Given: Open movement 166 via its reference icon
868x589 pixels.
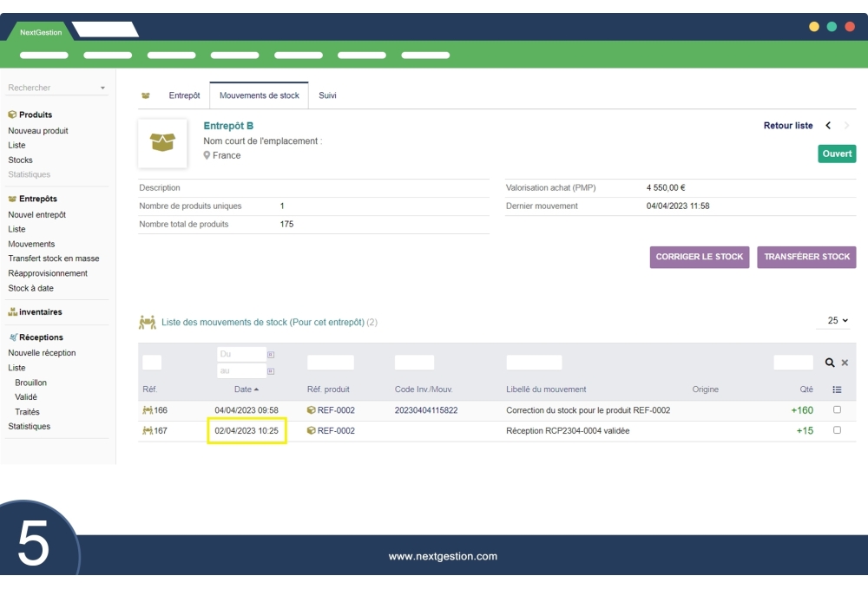Looking at the screenshot, I should (x=148, y=410).
